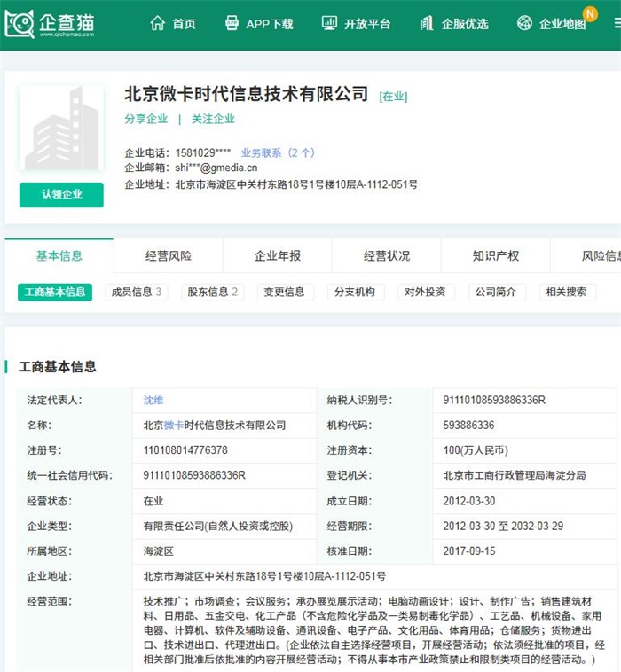Click the 开放平台 monitor icon

click(x=329, y=23)
